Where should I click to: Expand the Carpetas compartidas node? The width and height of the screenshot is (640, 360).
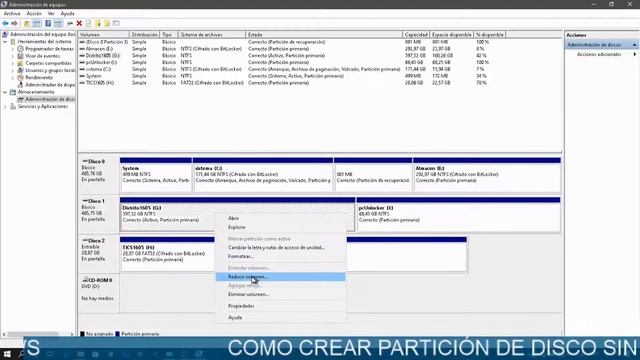[x=12, y=63]
